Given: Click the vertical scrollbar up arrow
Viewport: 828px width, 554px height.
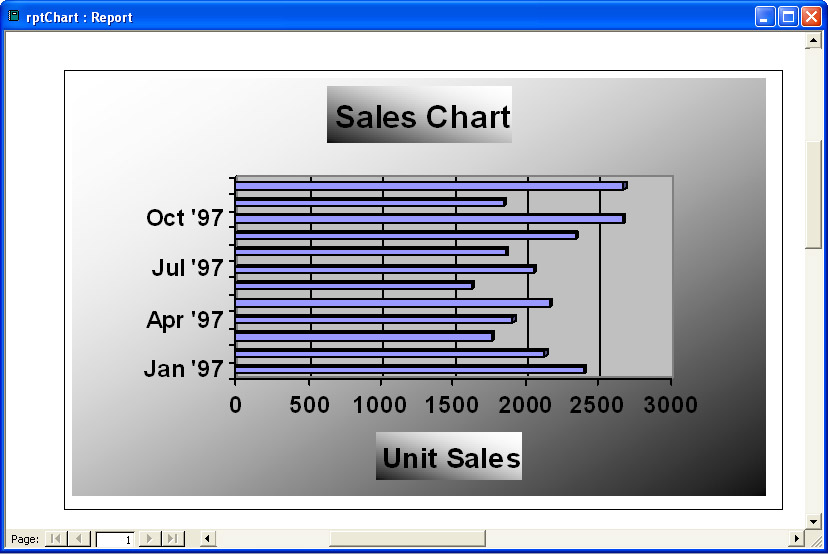Looking at the screenshot, I should pos(813,40).
